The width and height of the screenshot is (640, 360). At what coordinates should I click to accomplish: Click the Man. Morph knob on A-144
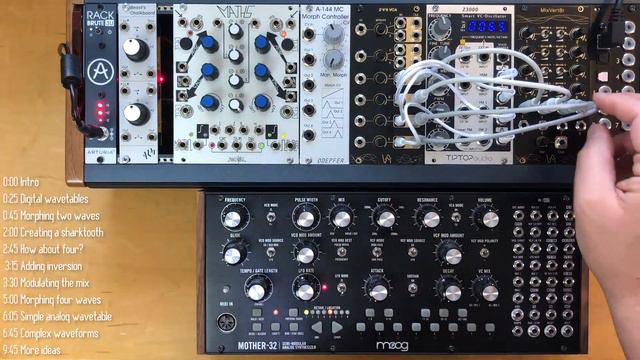click(x=334, y=59)
